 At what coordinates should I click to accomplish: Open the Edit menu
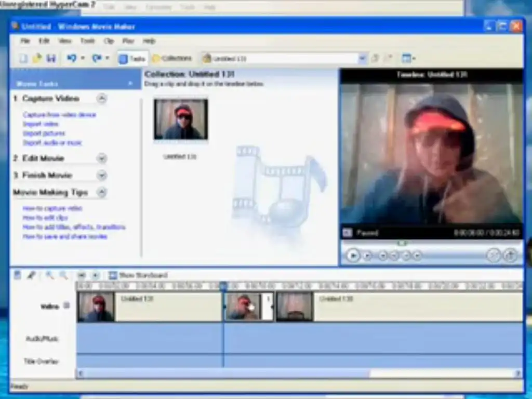click(x=44, y=41)
